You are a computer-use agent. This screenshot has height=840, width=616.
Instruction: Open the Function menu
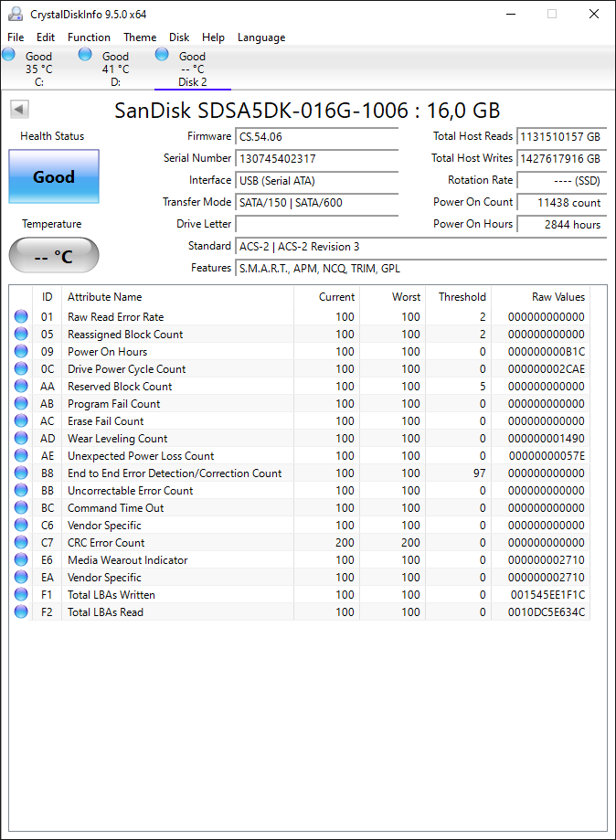tap(89, 37)
